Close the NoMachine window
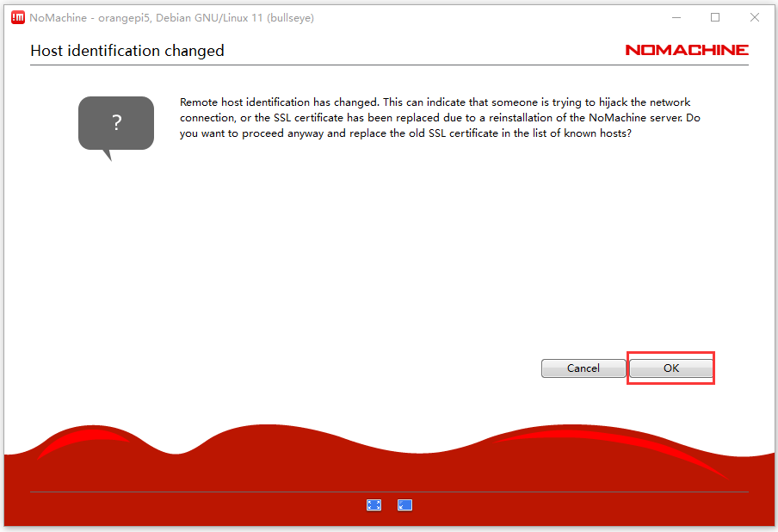The height and width of the screenshot is (532, 778). tap(755, 17)
